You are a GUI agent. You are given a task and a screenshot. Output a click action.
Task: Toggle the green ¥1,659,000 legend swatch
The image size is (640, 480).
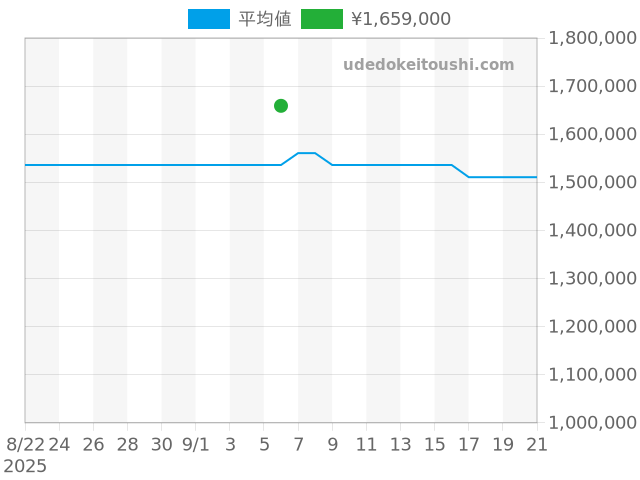321,19
